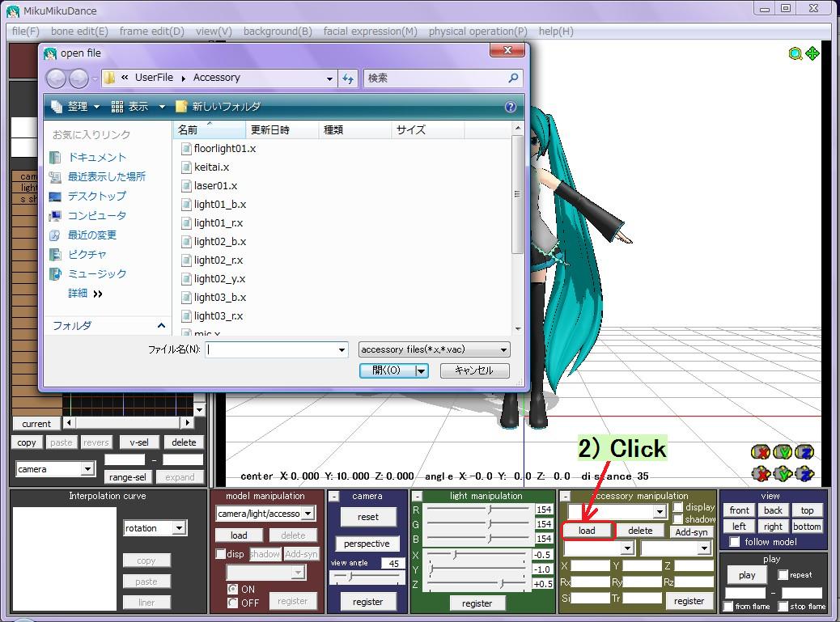
Task: Open ドキュメント in favorites sidebar
Action: pos(88,158)
